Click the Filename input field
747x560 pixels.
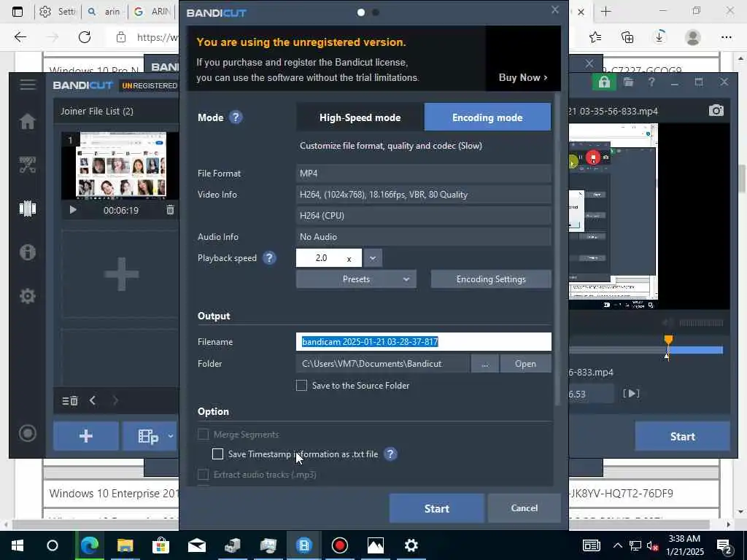pyautogui.click(x=424, y=341)
